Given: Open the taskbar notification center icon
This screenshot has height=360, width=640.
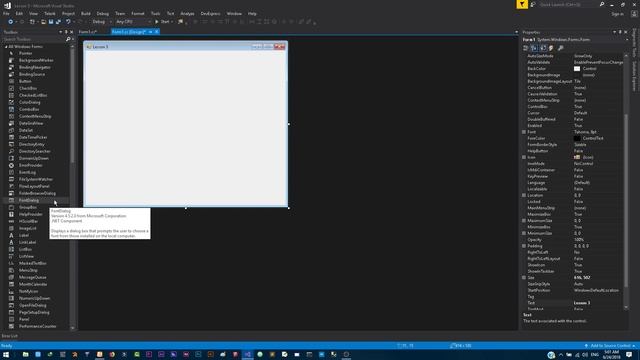Looking at the screenshot, I should 629,355.
